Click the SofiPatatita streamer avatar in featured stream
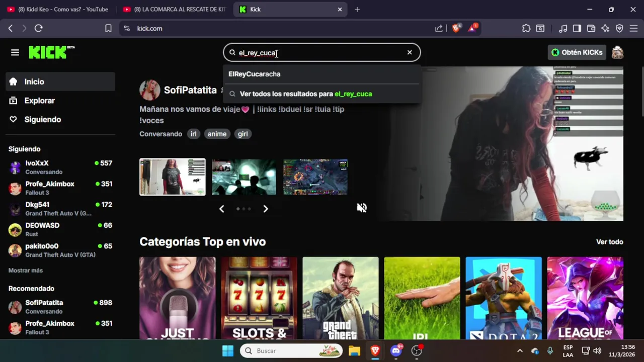Screen dimensions: 644x362 coord(149,90)
